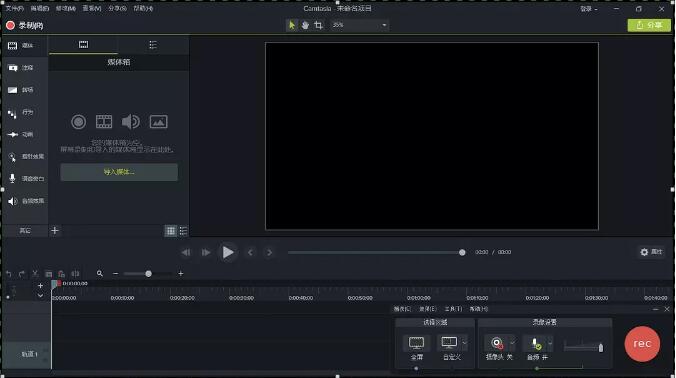Click the Split icon in the timeline toolbar
Image resolution: width=676 pixels, height=378 pixels.
[75, 274]
